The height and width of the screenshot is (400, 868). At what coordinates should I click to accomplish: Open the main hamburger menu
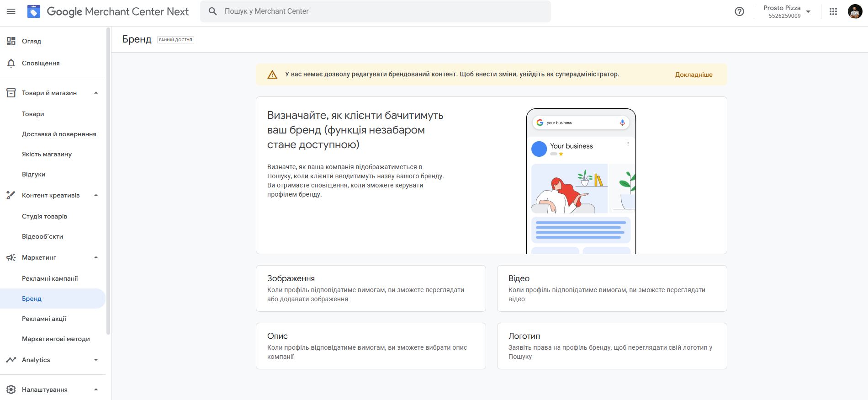pos(11,11)
